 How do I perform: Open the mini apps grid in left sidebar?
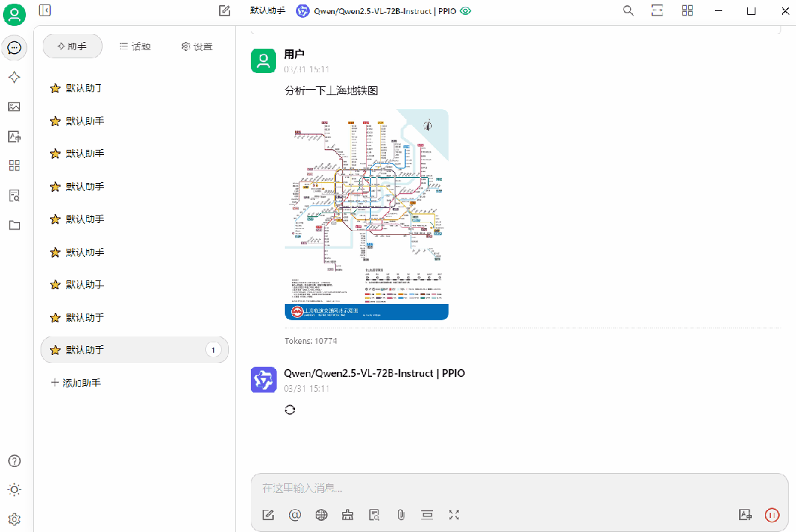(x=14, y=165)
